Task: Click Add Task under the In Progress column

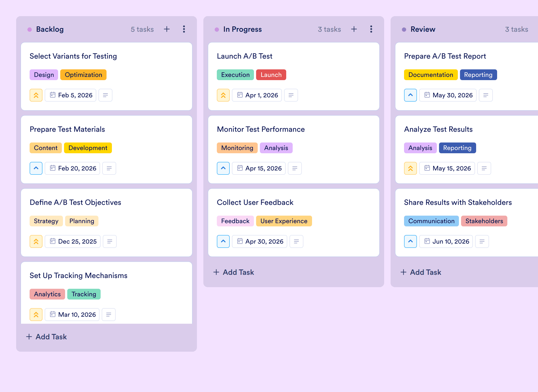Action: point(233,272)
